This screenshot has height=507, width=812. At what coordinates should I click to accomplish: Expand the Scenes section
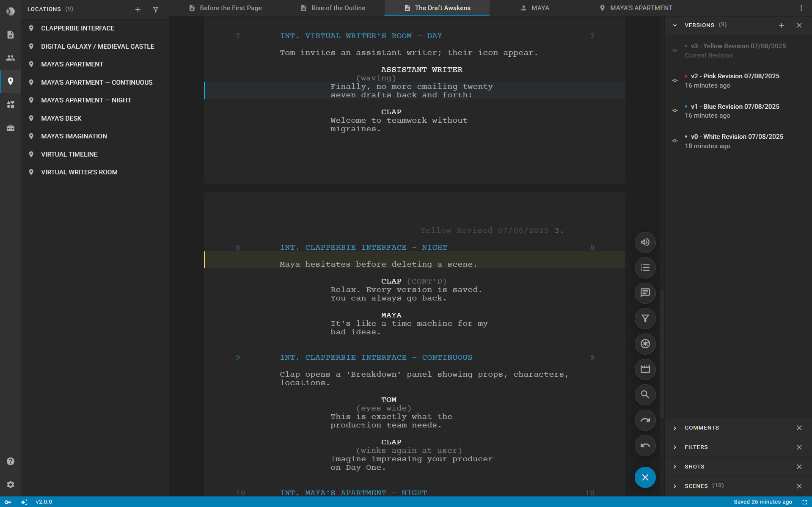click(675, 486)
